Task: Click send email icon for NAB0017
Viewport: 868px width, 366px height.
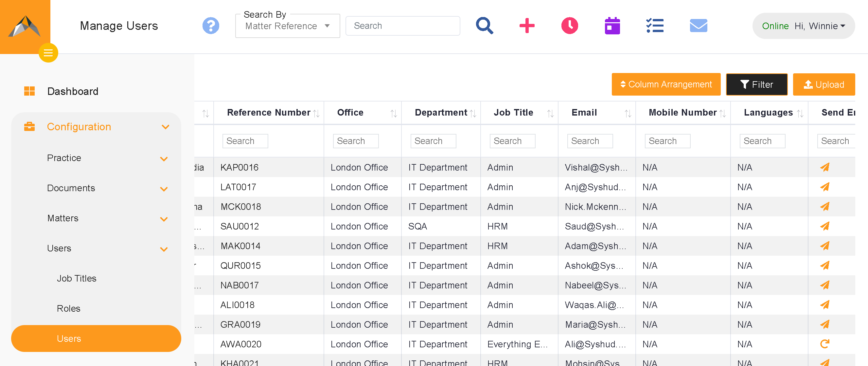Action: [x=824, y=285]
